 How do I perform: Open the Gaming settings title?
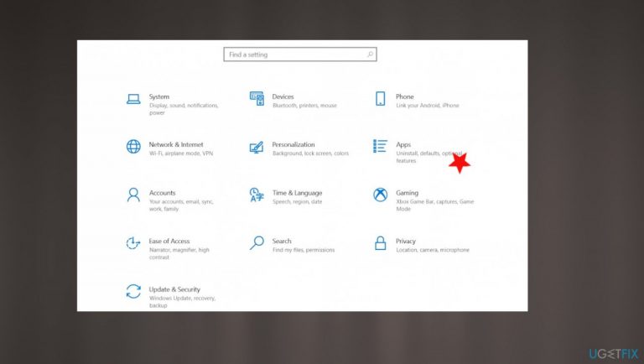[407, 193]
